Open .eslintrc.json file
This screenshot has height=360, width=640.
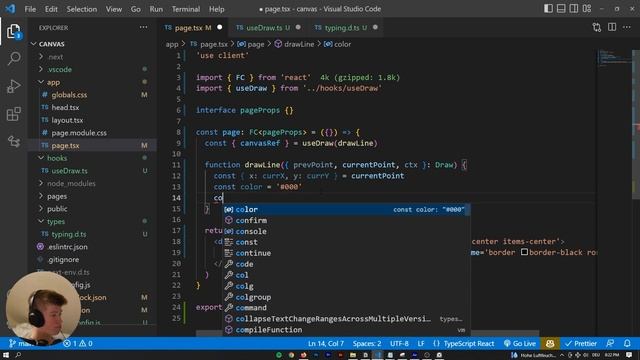(x=67, y=247)
